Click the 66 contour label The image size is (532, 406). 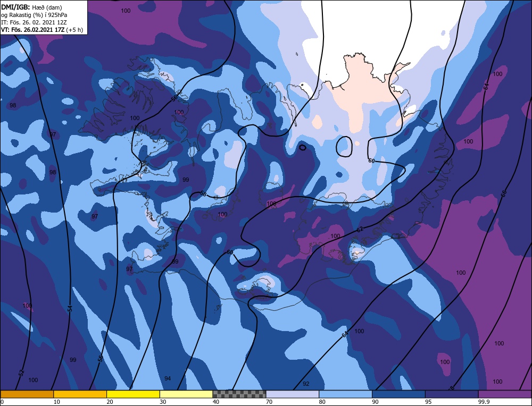pos(503,193)
